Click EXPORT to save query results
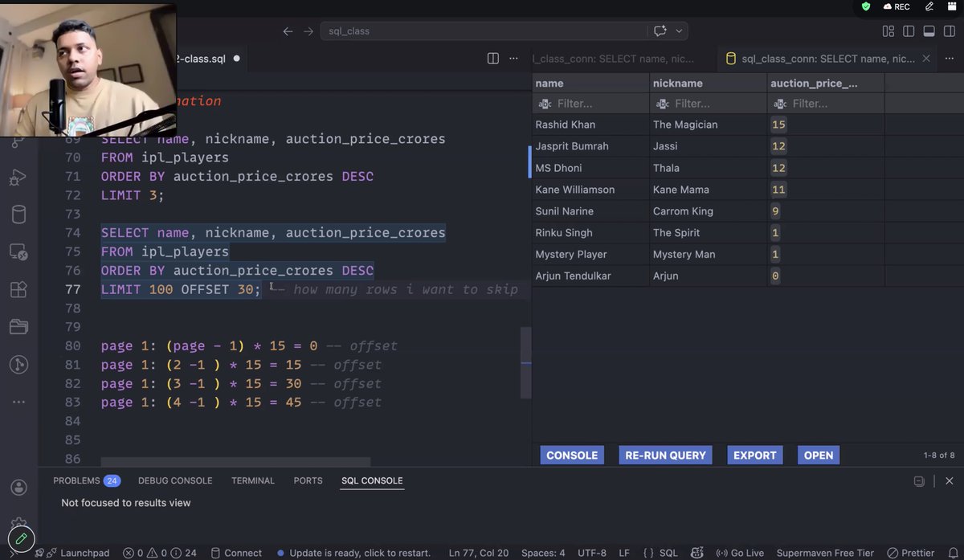 click(754, 455)
